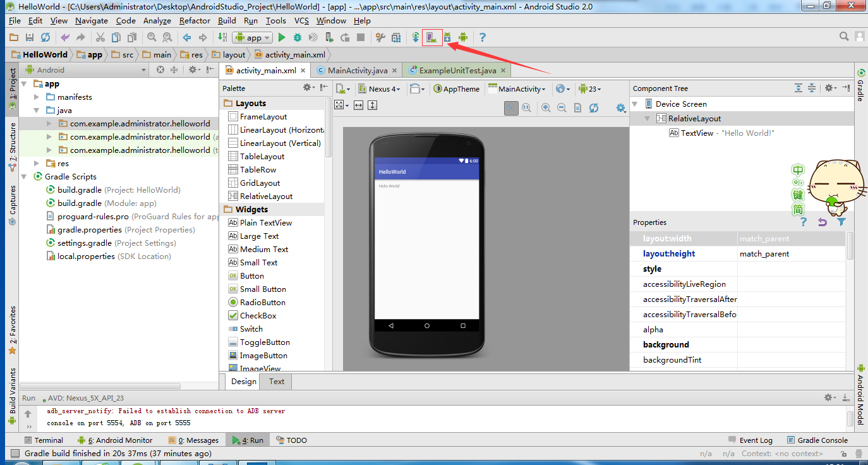Open the API 23 version dropdown
868x465 pixels.
(x=590, y=89)
